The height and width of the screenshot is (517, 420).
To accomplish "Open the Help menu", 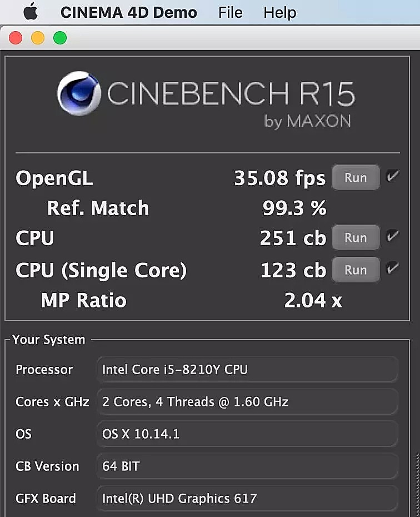I will (280, 12).
